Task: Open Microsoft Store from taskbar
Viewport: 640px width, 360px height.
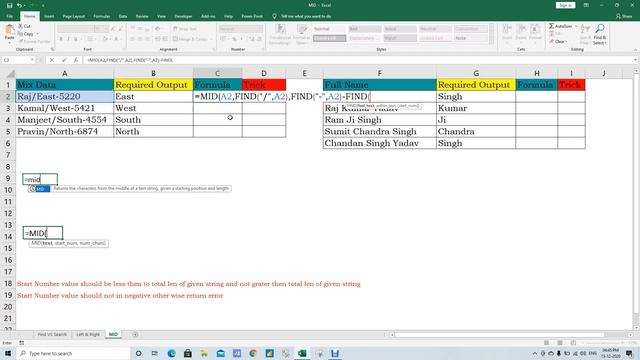Action: (188, 353)
